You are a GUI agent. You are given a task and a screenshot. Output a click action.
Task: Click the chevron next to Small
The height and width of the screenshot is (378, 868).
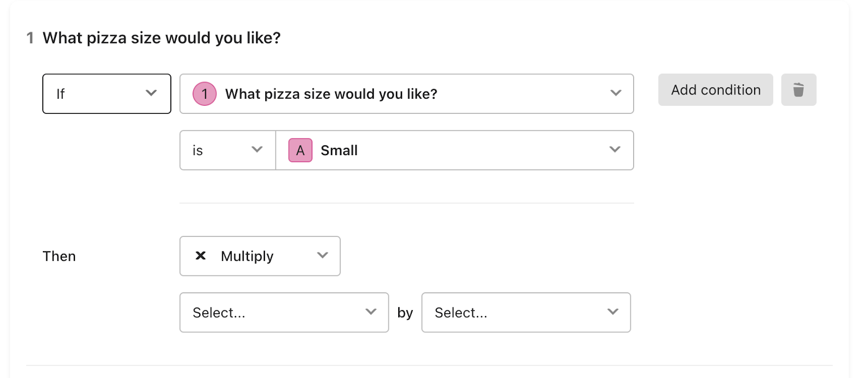(x=615, y=149)
